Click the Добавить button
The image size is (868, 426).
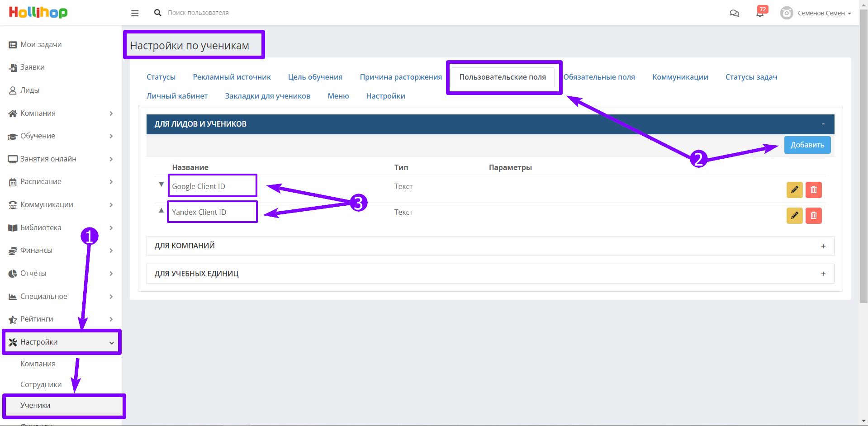(807, 145)
